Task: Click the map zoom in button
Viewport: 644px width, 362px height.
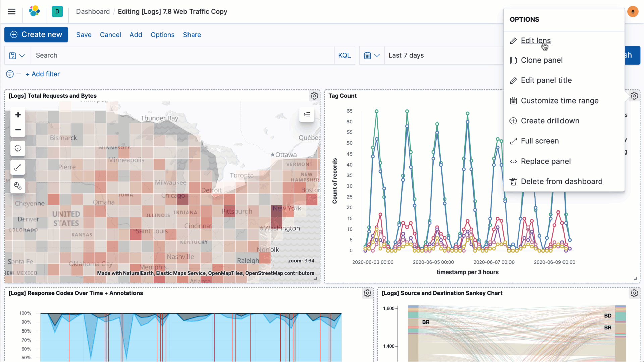Action: click(x=18, y=115)
